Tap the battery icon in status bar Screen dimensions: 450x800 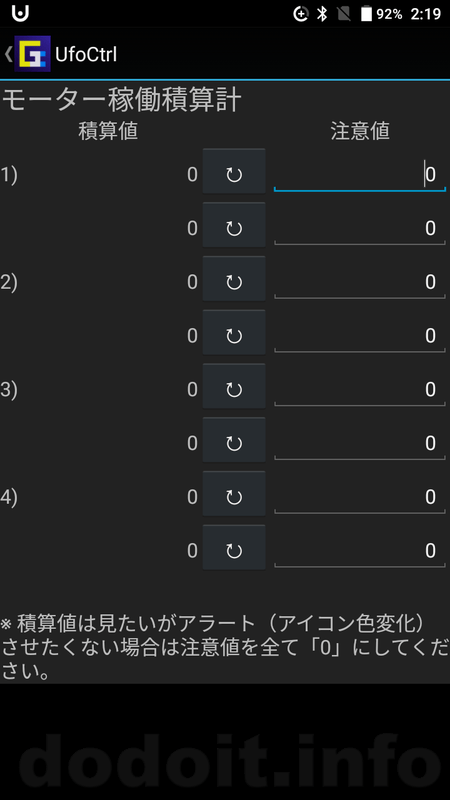[366, 14]
